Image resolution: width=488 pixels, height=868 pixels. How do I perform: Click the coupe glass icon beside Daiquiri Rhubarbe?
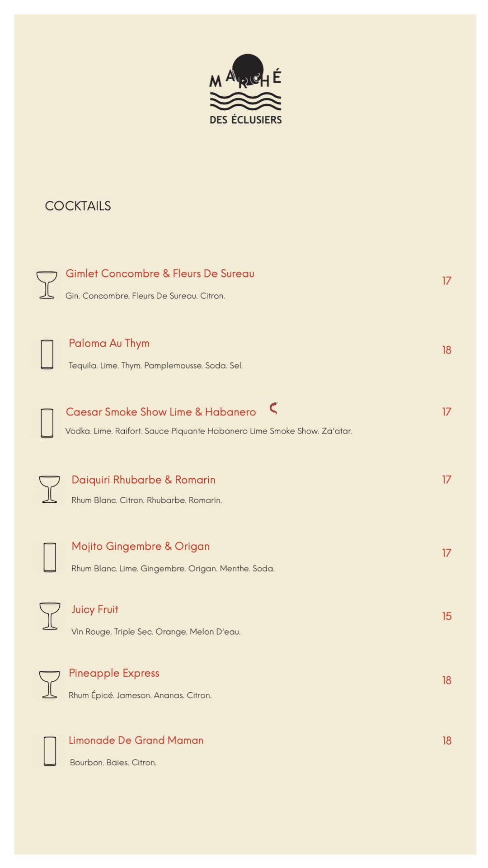click(x=49, y=489)
